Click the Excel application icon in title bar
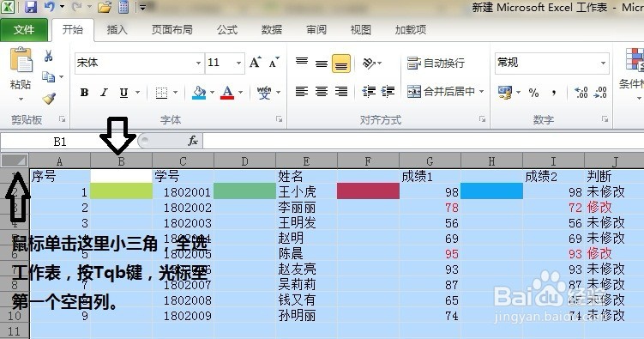The height and width of the screenshot is (339, 644). tap(8, 7)
